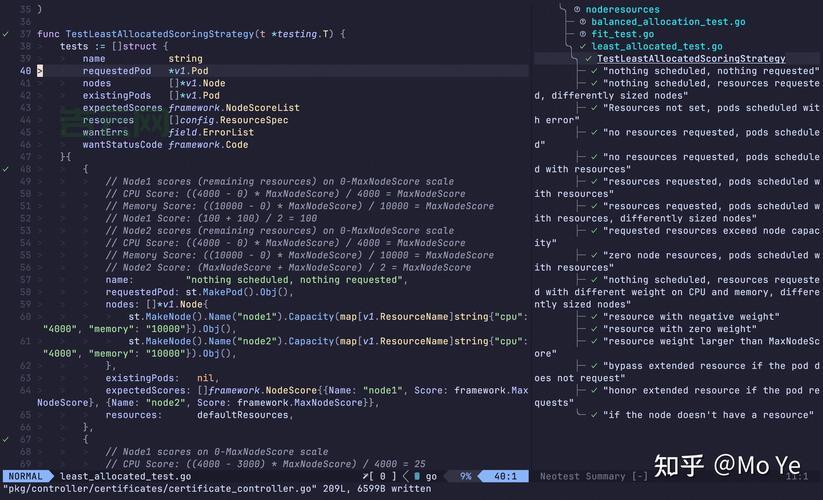Screen dimensions: 823x500
Task: Click the NORMAL mode indicator
Action: [x=26, y=477]
